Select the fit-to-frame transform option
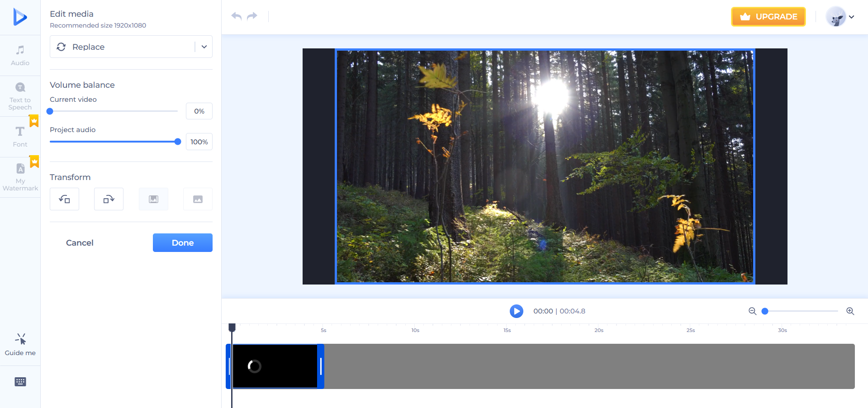The image size is (868, 408). click(153, 199)
